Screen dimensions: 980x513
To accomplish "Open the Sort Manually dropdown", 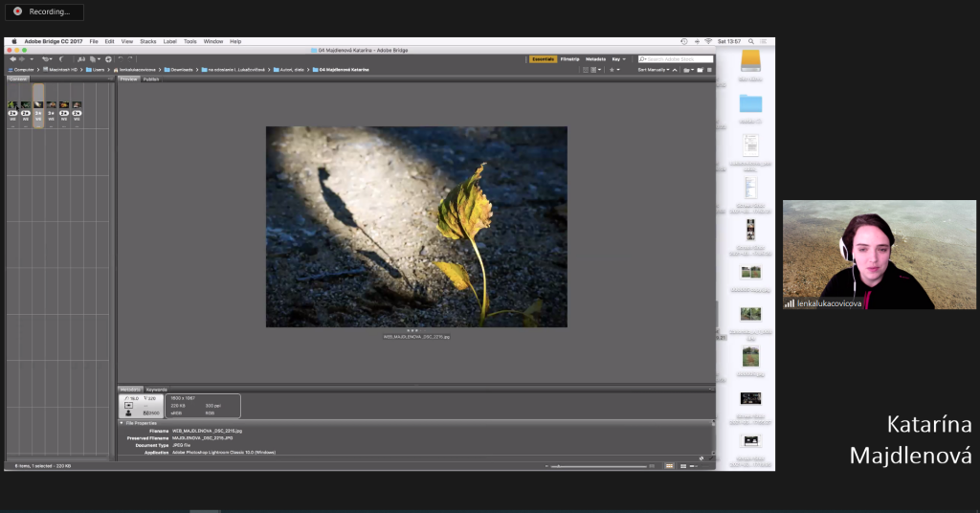I will tap(653, 70).
